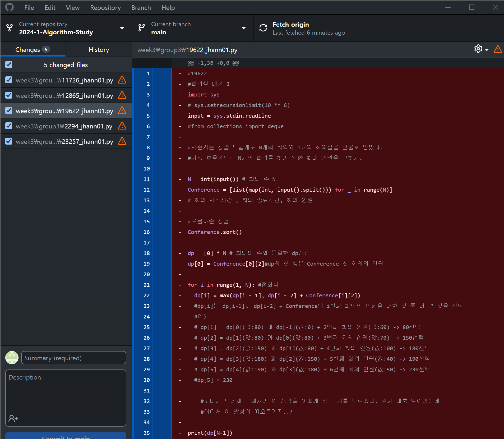Open diff settings gear icon

click(478, 49)
